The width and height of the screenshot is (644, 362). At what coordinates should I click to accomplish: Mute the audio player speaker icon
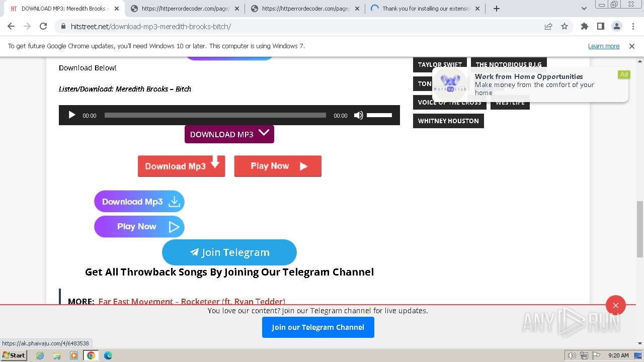358,115
